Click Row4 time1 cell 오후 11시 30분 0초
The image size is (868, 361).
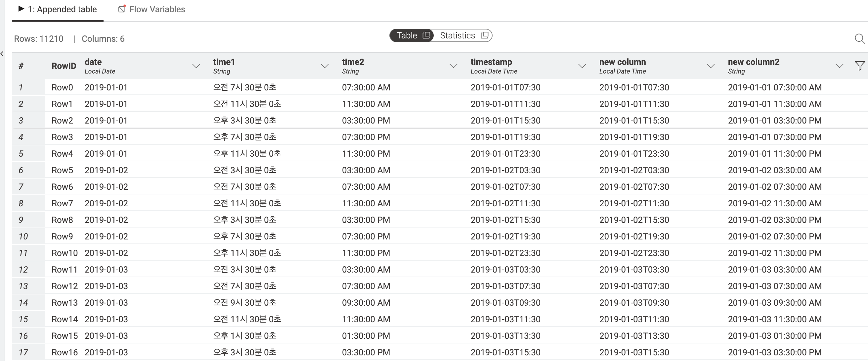coord(247,154)
